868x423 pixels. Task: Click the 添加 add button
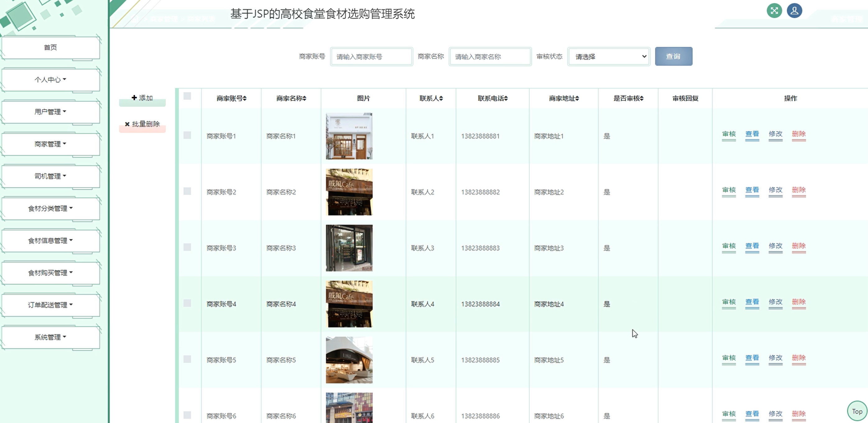(142, 98)
